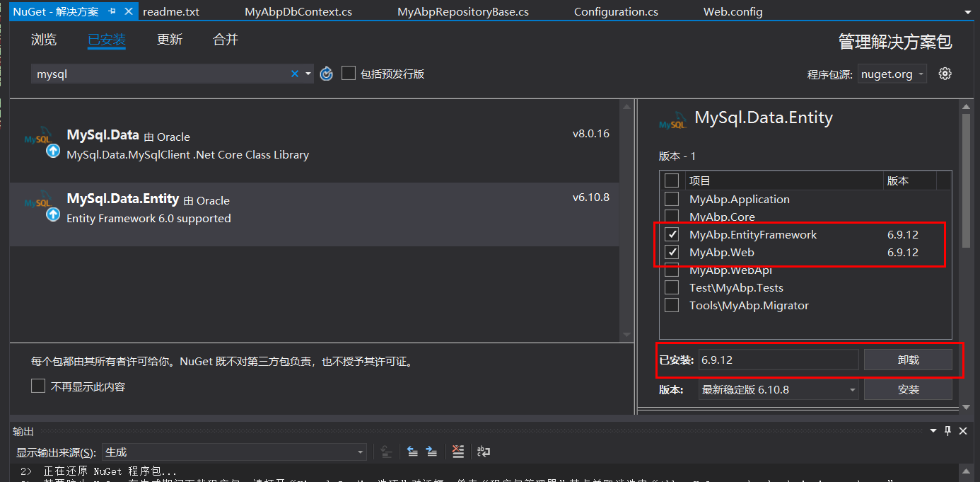Close the Output panel
The width and height of the screenshot is (980, 482).
click(x=964, y=431)
